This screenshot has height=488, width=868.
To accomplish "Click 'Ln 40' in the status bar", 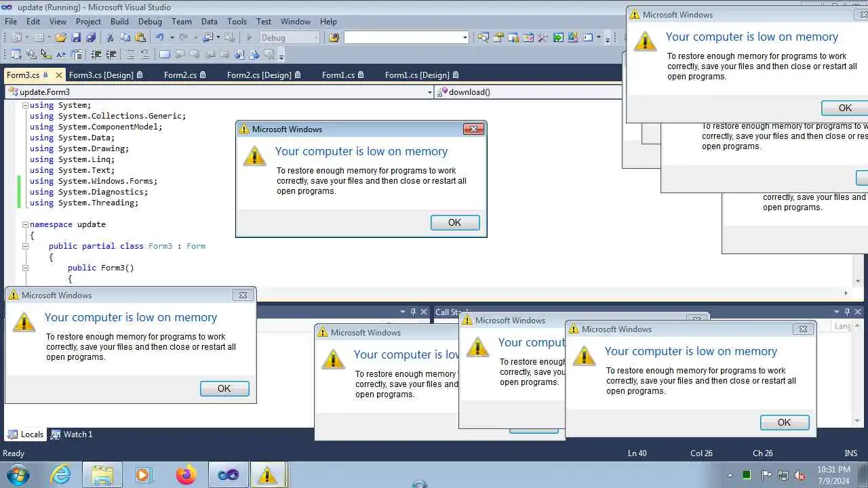I will tap(637, 453).
